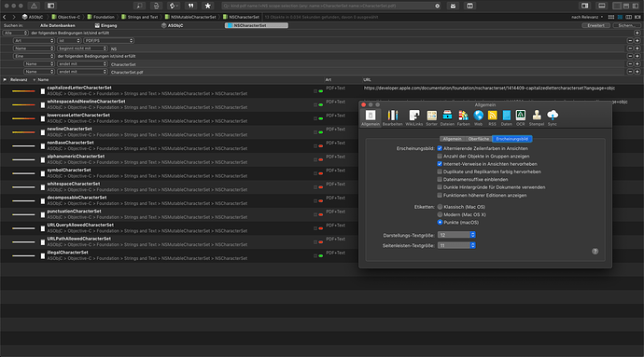Image resolution: width=644 pixels, height=357 pixels.
Task: Set search scope to Eingang
Action: point(106,25)
